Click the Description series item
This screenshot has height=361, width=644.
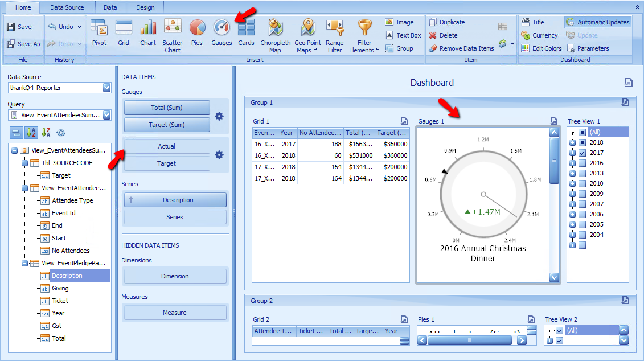coord(175,200)
